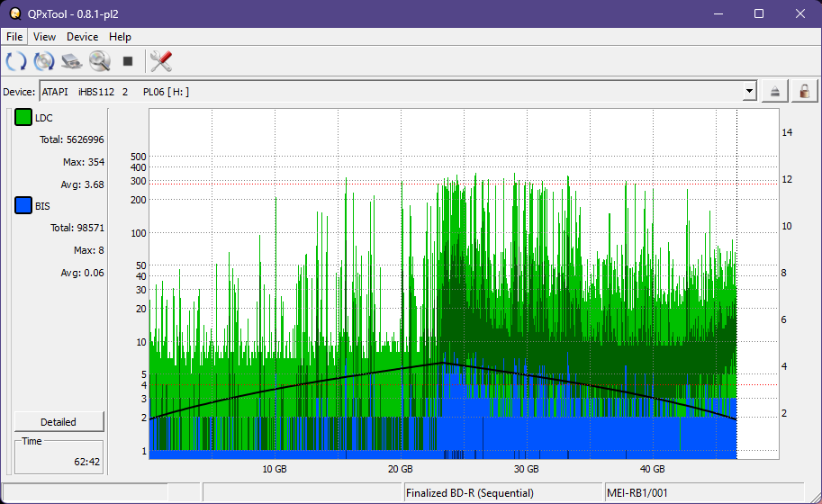Image resolution: width=822 pixels, height=504 pixels.
Task: Click the refresh device list icon
Action: tap(15, 61)
